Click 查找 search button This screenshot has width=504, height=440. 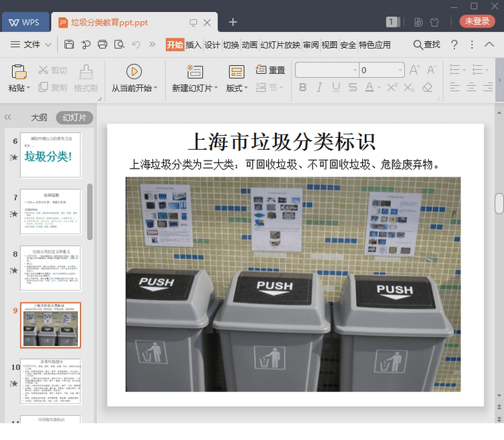427,44
